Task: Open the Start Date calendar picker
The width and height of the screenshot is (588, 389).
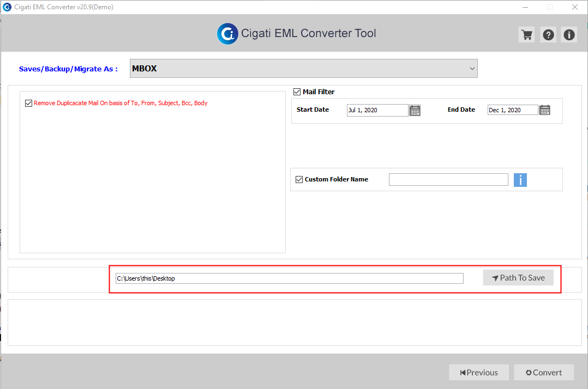Action: tap(415, 110)
